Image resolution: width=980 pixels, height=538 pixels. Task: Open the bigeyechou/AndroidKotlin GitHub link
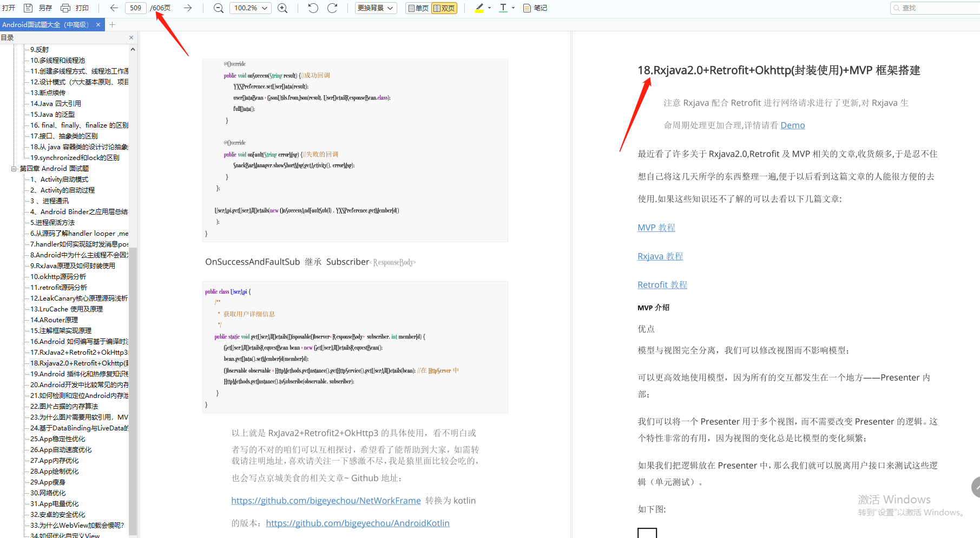pos(358,523)
